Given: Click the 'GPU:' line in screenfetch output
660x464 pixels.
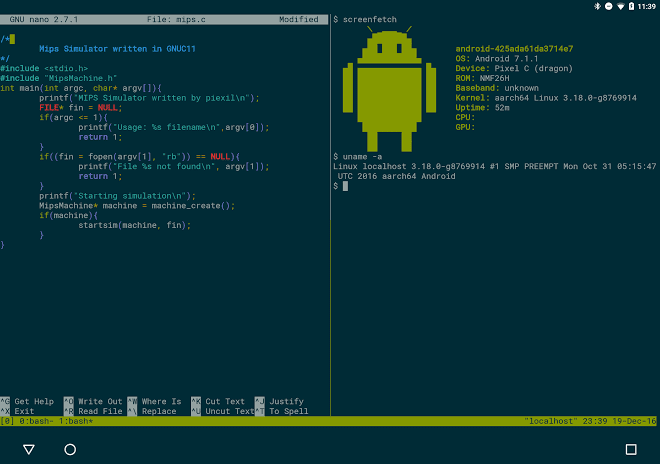Looking at the screenshot, I should click(x=465, y=127).
